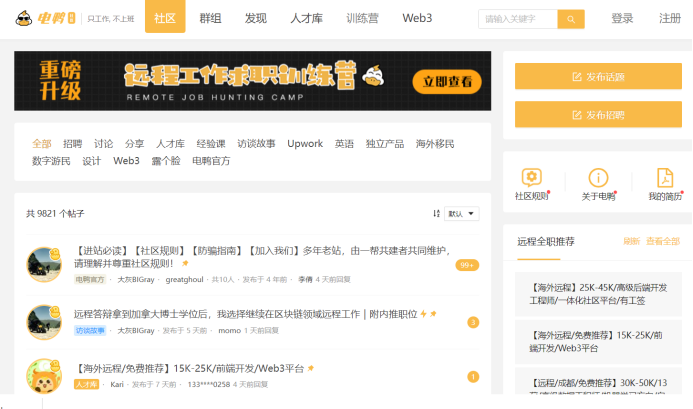Open sidebar job 15K-25K/前端开发/Web3平台

pyautogui.click(x=598, y=342)
